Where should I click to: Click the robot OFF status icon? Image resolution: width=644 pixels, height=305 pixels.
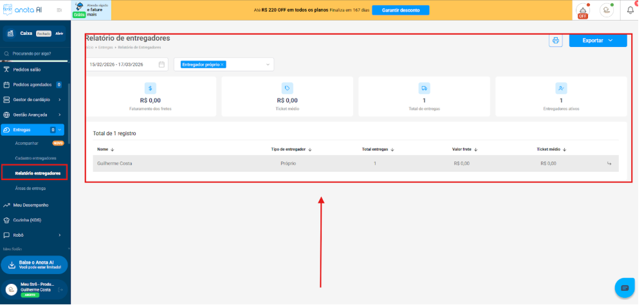tap(583, 10)
